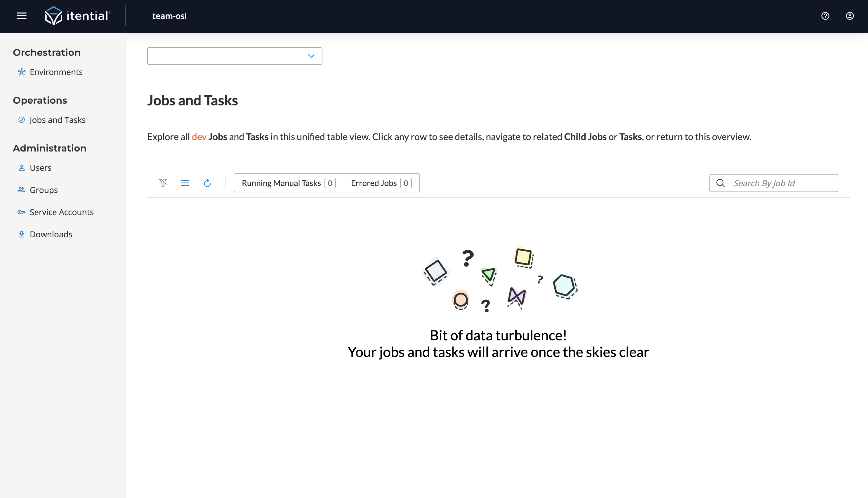The image size is (868, 498).
Task: Click the dropdown chevron arrow
Action: coord(311,56)
